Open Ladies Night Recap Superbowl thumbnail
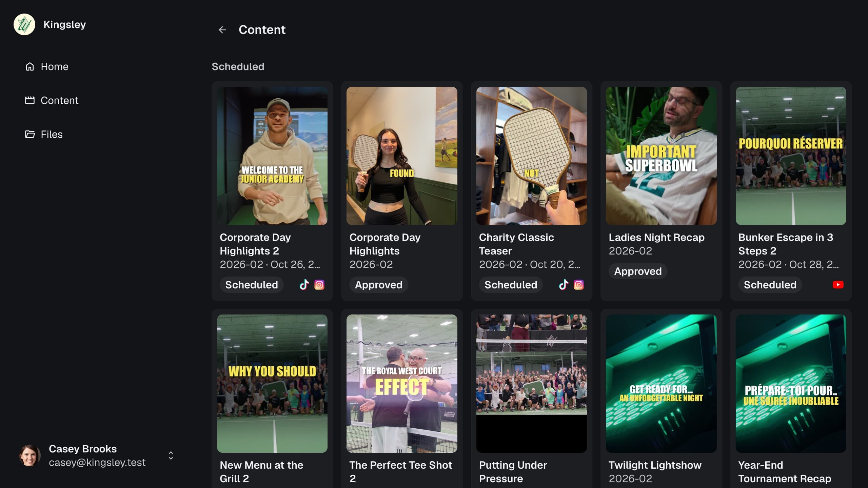Viewport: 868px width, 488px height. [661, 156]
